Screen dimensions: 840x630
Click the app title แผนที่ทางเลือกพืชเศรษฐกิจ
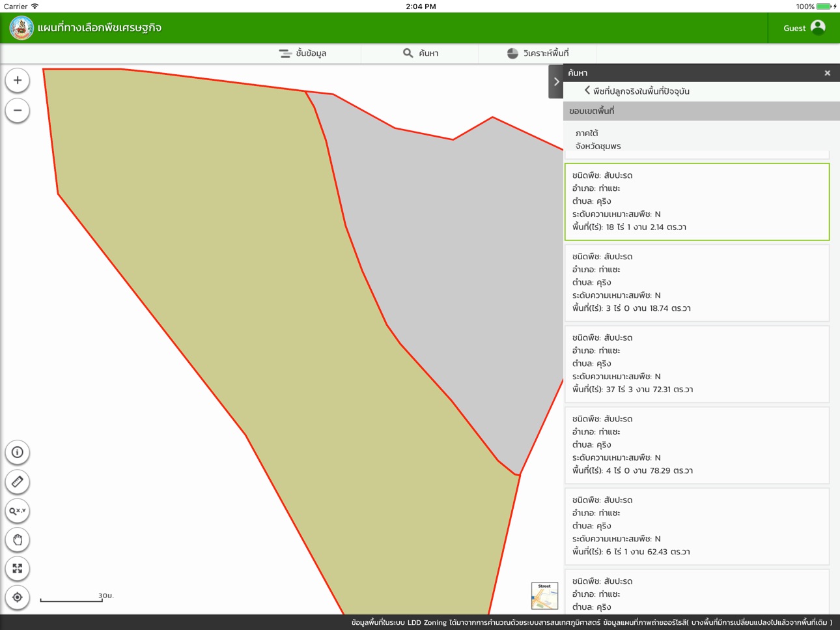(x=100, y=27)
